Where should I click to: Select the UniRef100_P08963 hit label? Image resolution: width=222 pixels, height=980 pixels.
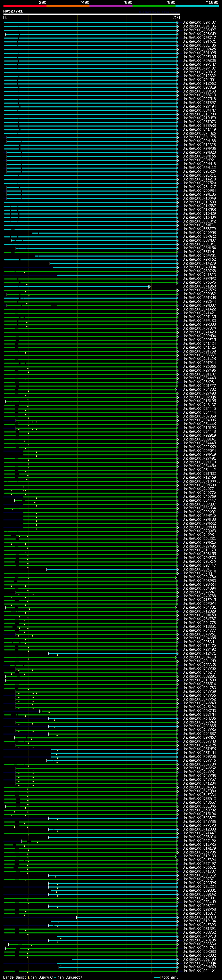tap(199, 581)
